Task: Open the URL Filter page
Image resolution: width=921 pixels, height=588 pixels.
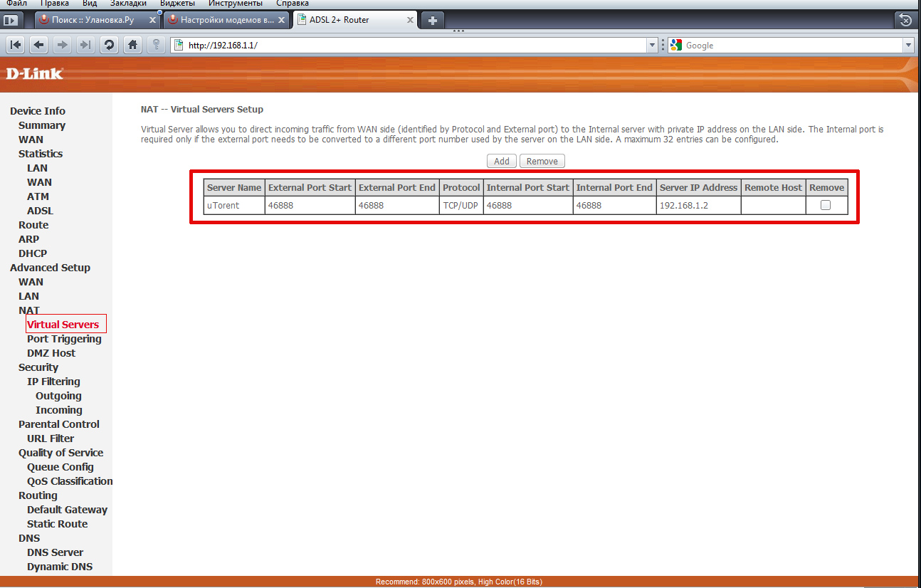Action: point(51,439)
